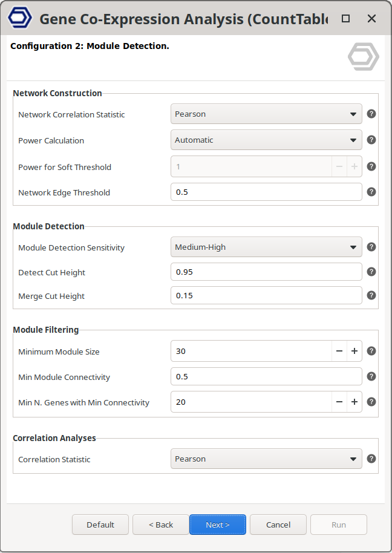Open Module Detection Sensitivity dropdown
Viewport: 392px width, 553px height.
[x=266, y=247]
